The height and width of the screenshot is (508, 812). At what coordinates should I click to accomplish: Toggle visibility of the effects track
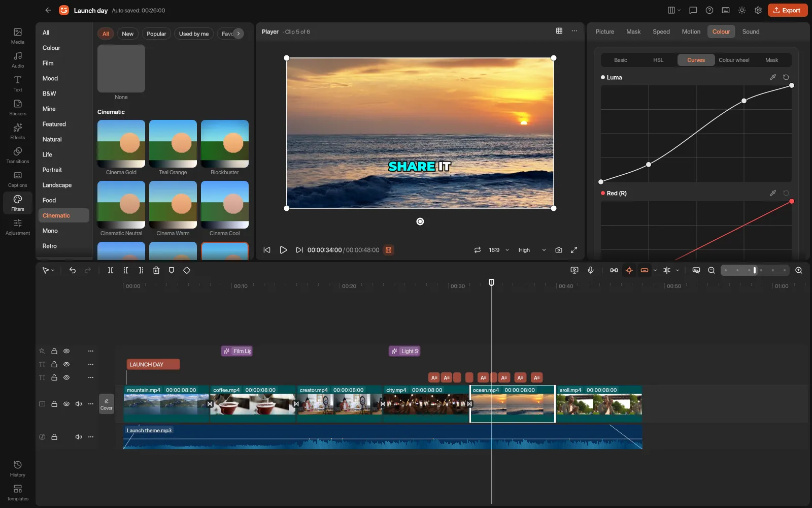tap(66, 351)
